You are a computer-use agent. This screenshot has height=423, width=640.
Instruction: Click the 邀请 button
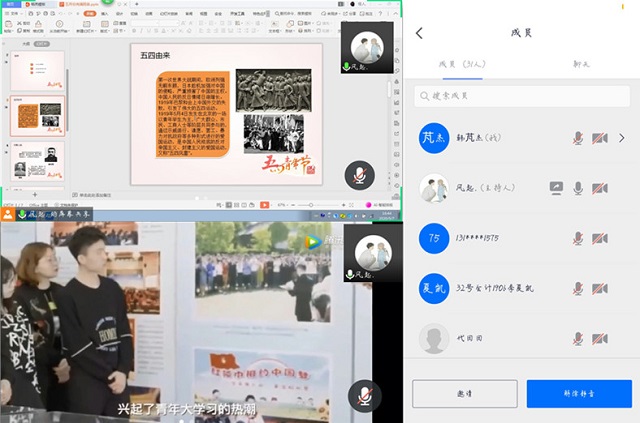pyautogui.click(x=465, y=394)
